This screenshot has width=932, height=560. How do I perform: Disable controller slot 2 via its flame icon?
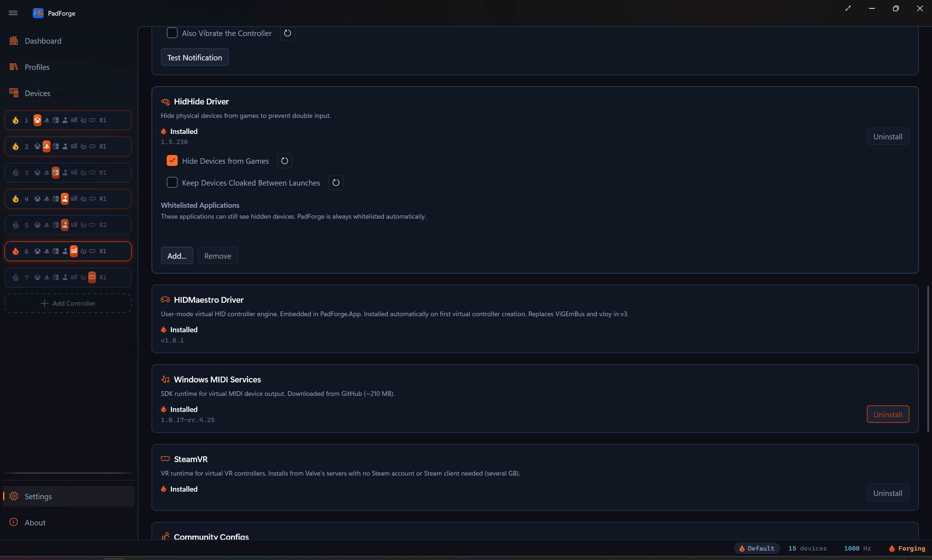point(16,146)
